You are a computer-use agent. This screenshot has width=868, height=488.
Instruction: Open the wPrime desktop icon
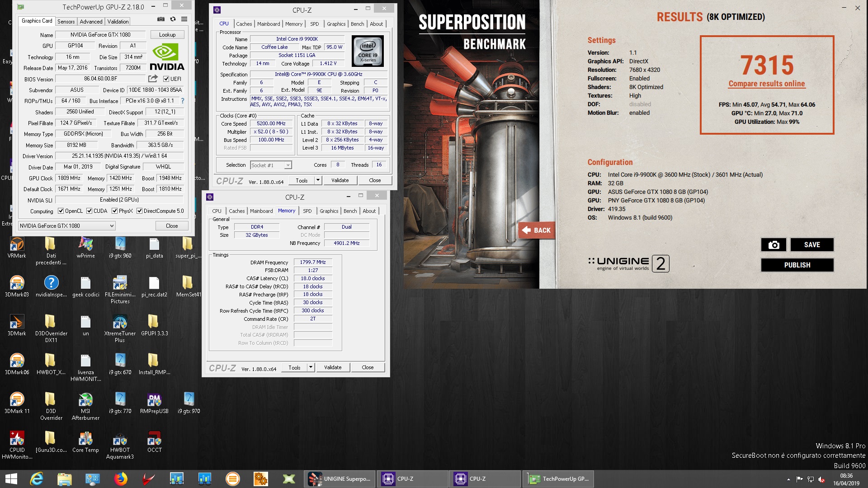(85, 248)
